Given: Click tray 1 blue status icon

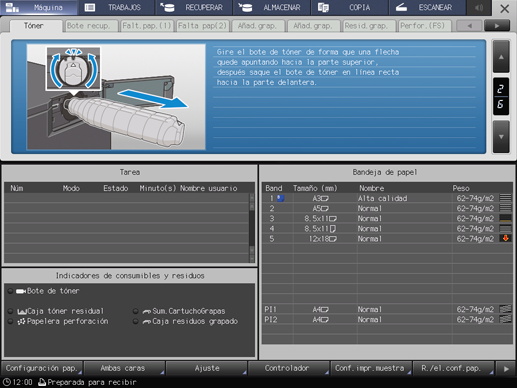Looking at the screenshot, I should [x=281, y=198].
